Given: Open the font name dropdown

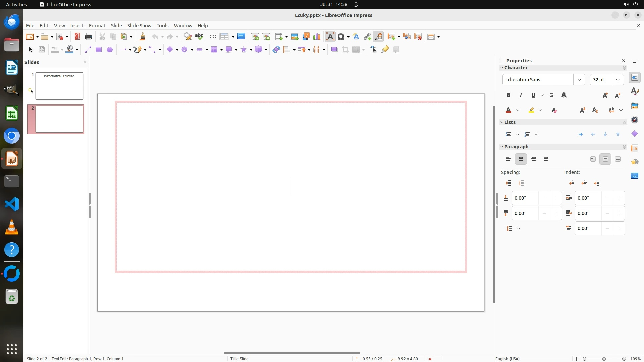Looking at the screenshot, I should pos(579,80).
